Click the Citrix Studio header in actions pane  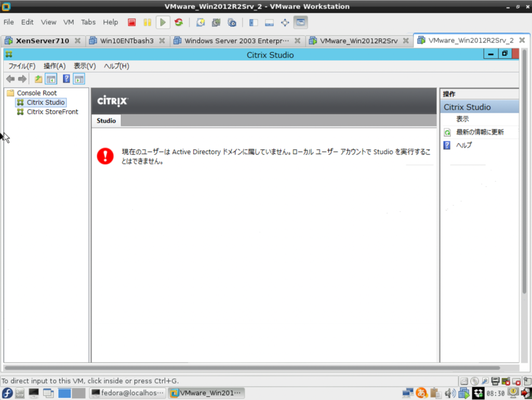click(480, 107)
